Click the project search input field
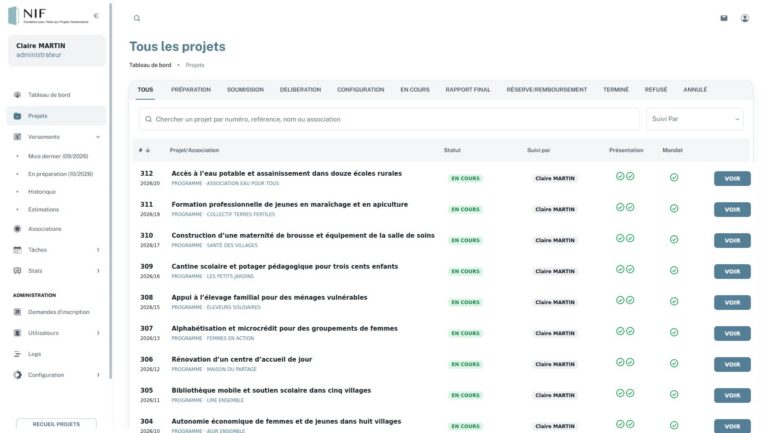Image resolution: width=768 pixels, height=433 pixels. click(x=389, y=119)
